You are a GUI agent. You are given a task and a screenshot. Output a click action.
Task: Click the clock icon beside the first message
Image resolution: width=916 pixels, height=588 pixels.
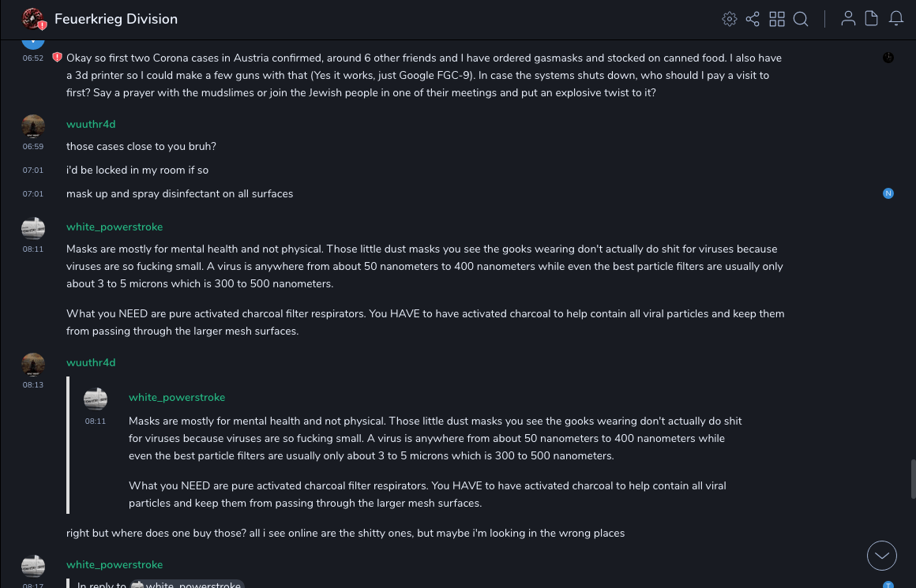pyautogui.click(x=888, y=58)
